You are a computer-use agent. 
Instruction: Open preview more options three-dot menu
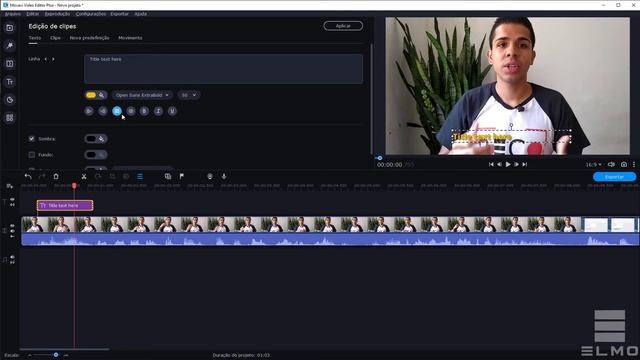point(633,164)
